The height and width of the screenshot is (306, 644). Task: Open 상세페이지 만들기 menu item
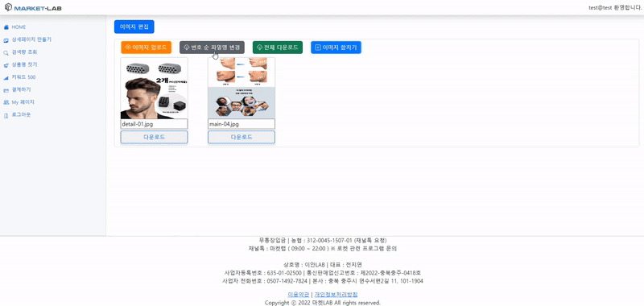coord(31,39)
